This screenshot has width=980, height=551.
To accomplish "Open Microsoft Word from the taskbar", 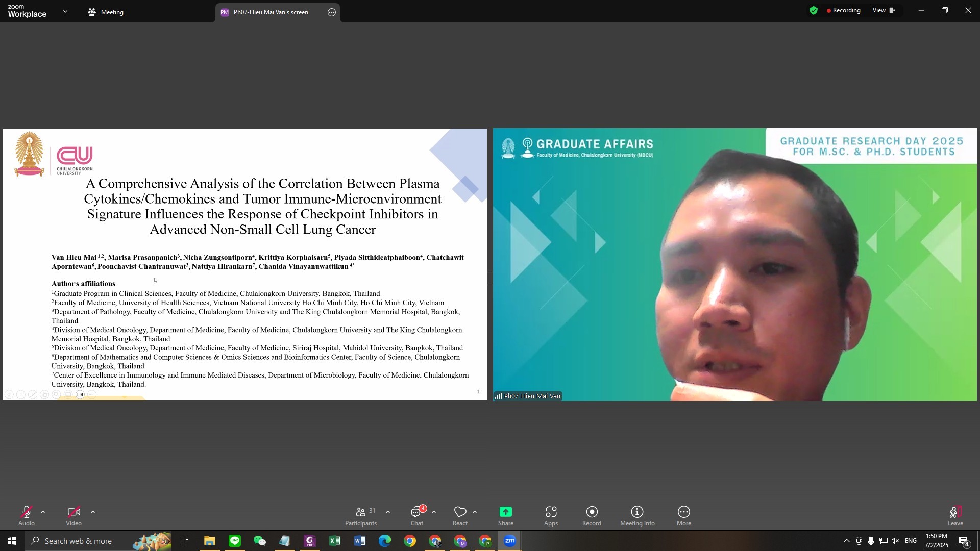I will coord(360,541).
